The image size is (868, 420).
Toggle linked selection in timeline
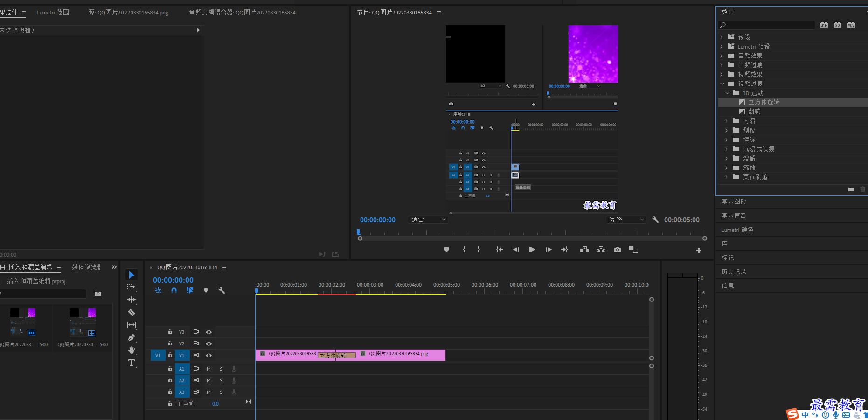[190, 290]
